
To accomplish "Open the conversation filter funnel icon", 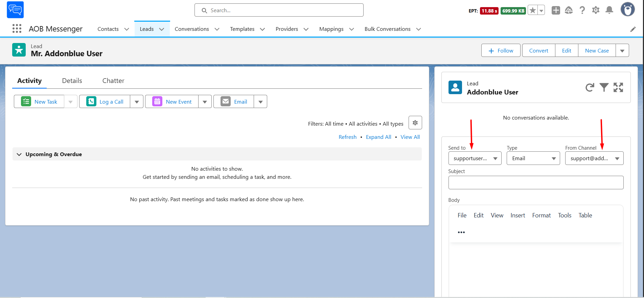I will (604, 87).
